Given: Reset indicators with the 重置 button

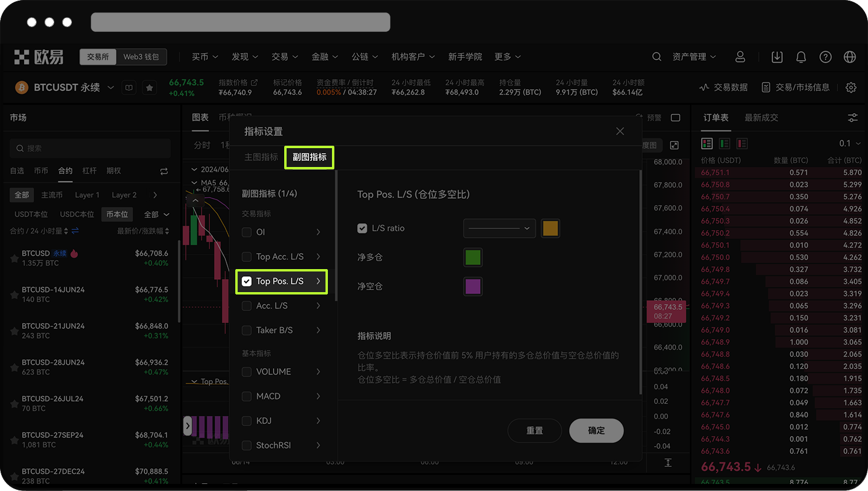Looking at the screenshot, I should (x=534, y=431).
